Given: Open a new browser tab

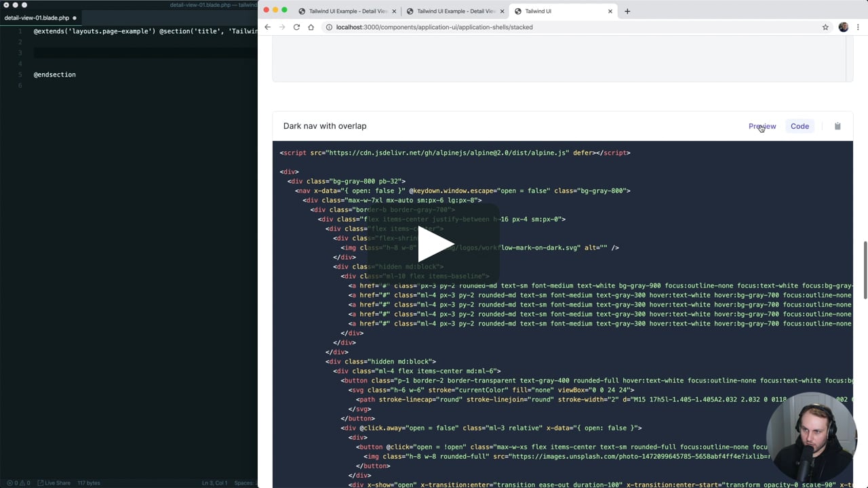Looking at the screenshot, I should coord(627,11).
